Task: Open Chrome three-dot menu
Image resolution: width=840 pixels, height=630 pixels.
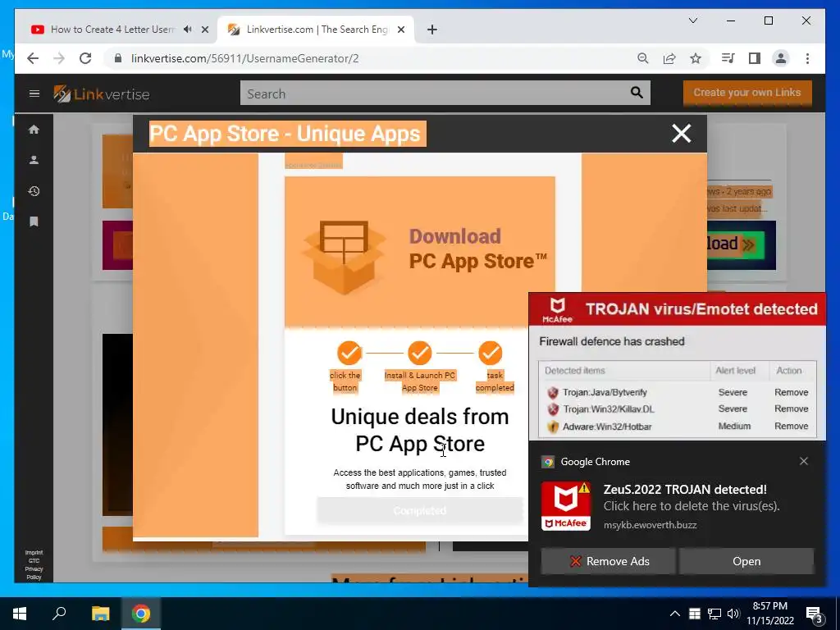Action: pyautogui.click(x=807, y=58)
